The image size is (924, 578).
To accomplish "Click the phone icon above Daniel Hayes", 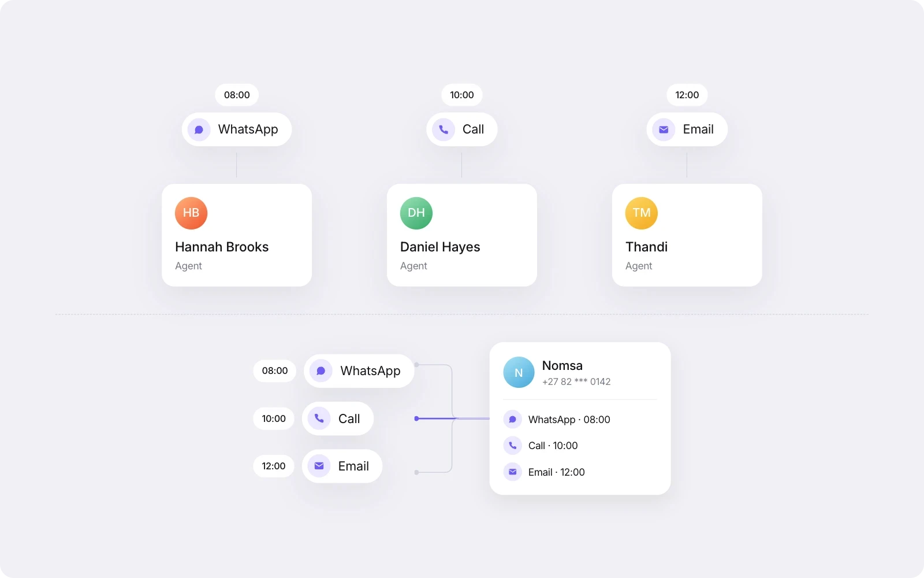I will [444, 129].
